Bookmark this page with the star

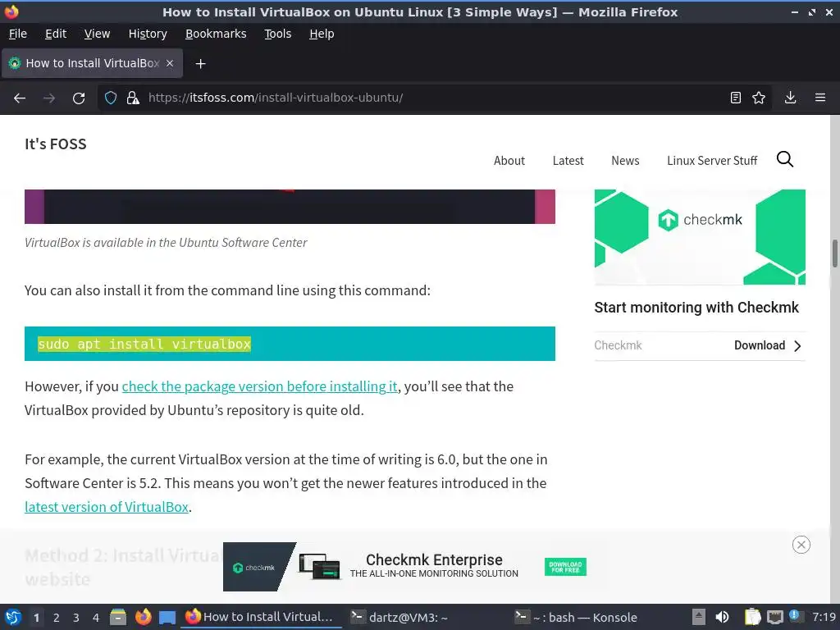759,98
